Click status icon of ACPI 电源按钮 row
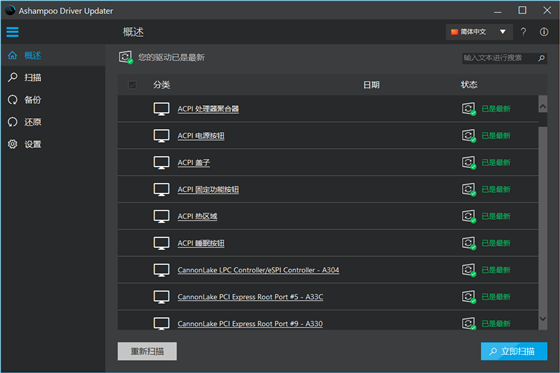Image resolution: width=560 pixels, height=373 pixels. 469,136
